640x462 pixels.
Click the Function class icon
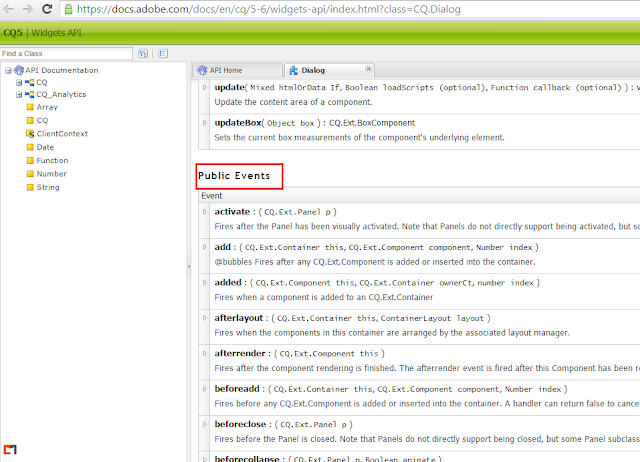pos(30,161)
